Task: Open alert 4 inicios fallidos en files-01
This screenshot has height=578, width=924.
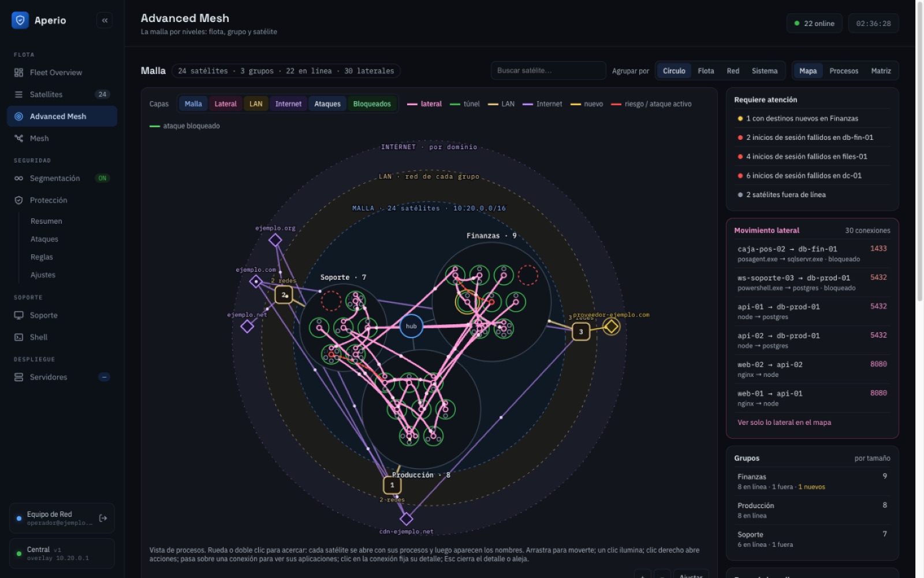Action: pos(812,157)
